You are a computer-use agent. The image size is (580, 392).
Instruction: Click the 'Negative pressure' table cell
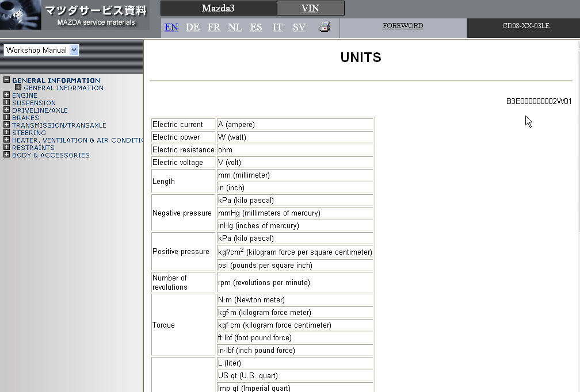pos(184,213)
